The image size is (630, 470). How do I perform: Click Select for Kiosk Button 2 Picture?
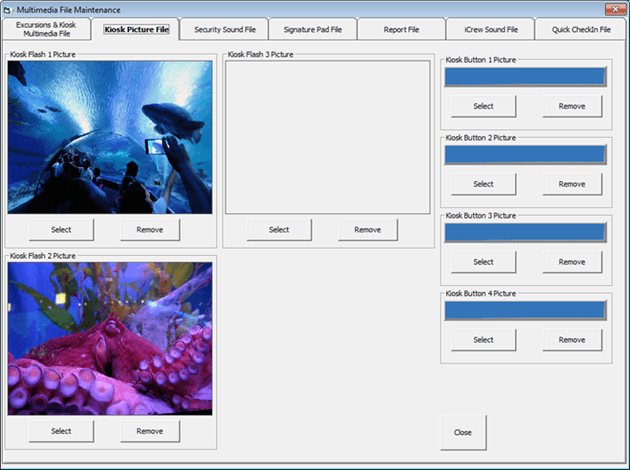483,184
